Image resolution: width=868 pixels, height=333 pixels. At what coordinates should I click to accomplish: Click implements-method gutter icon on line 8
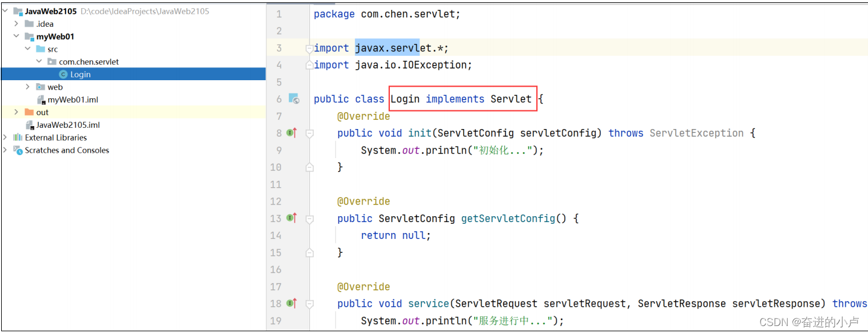(292, 133)
